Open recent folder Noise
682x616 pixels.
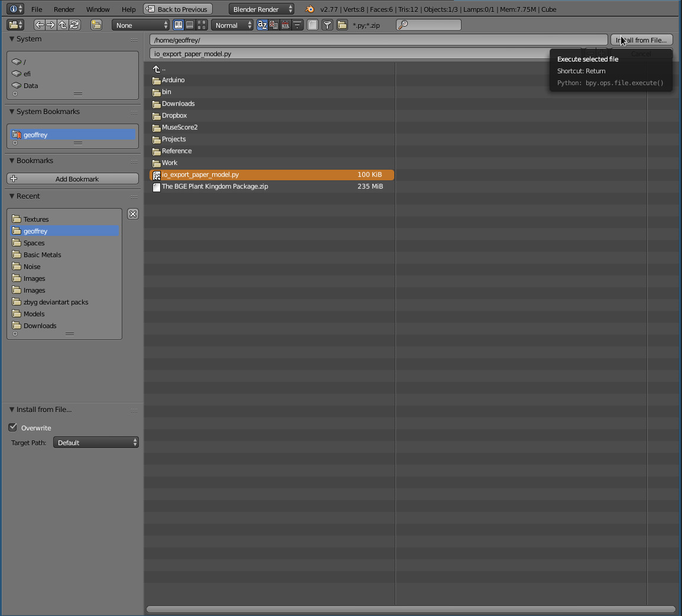pos(64,266)
